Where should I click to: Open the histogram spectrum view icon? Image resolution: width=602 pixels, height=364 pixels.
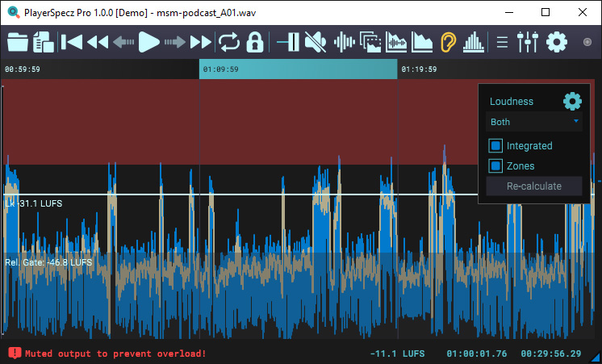coord(475,41)
